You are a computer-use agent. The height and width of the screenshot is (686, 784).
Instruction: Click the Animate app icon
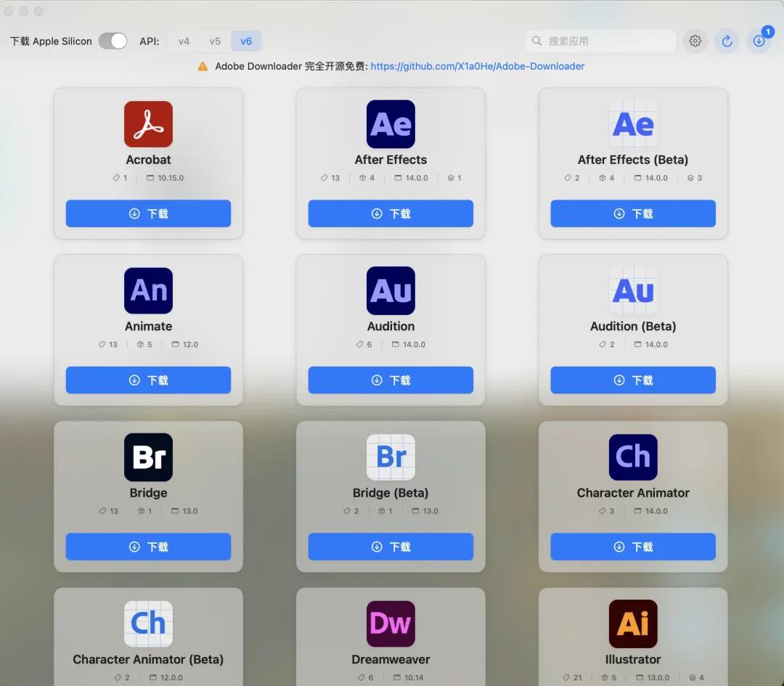pos(149,290)
